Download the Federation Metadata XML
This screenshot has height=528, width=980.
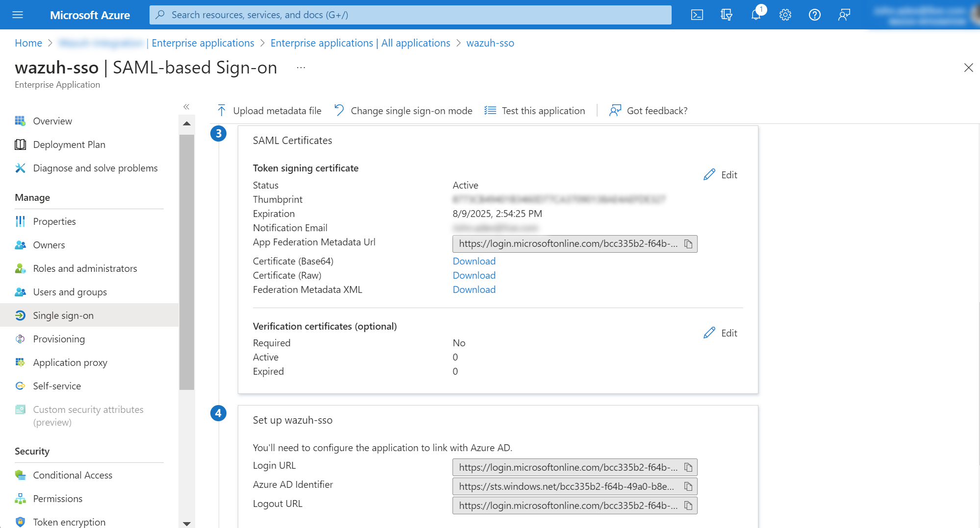click(474, 289)
